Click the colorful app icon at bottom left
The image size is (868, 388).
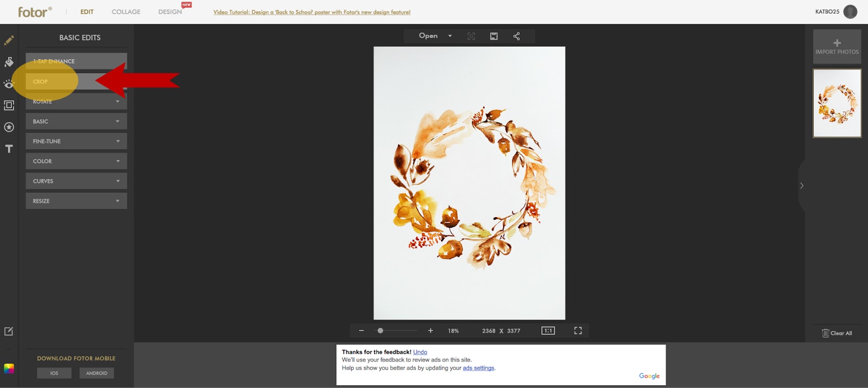[9, 368]
